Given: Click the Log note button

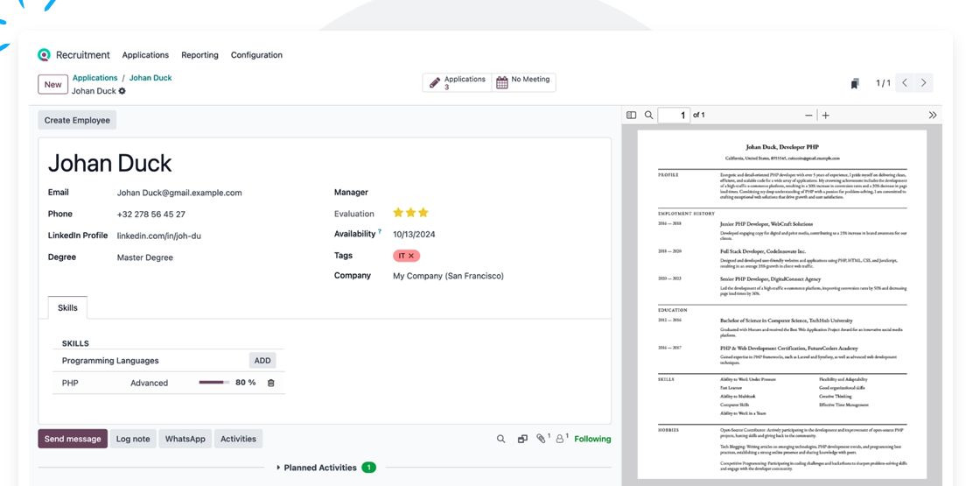Looking at the screenshot, I should coord(133,439).
